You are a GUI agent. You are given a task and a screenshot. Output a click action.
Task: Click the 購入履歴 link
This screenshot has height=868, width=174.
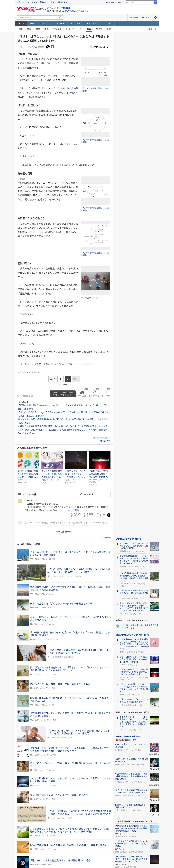146,18
